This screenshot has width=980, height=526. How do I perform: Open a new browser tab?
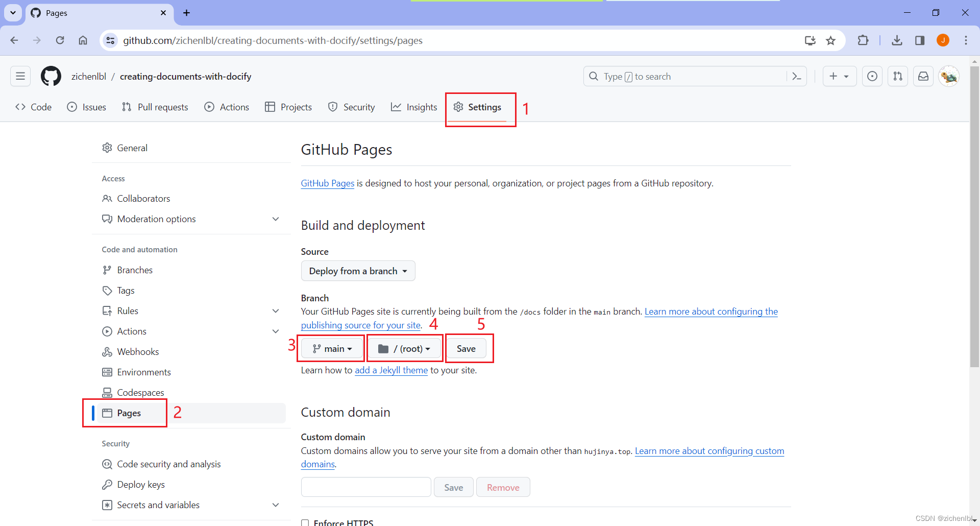(186, 13)
